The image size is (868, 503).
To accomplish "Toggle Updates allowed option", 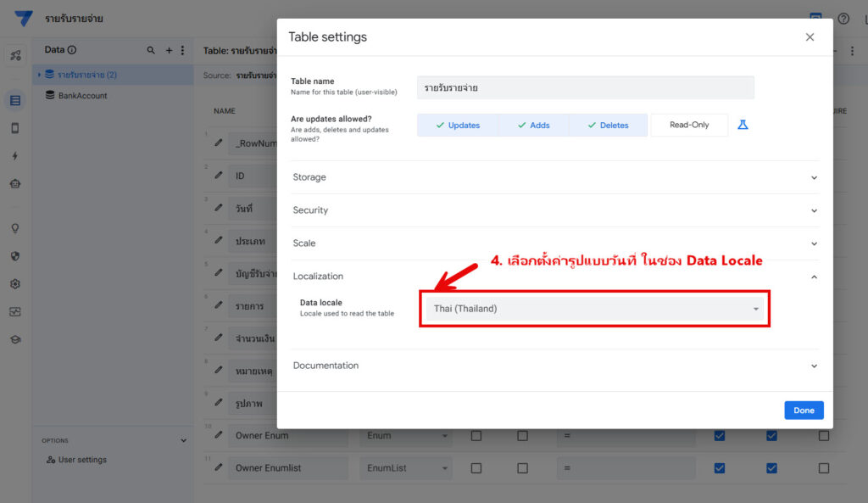I will click(458, 126).
